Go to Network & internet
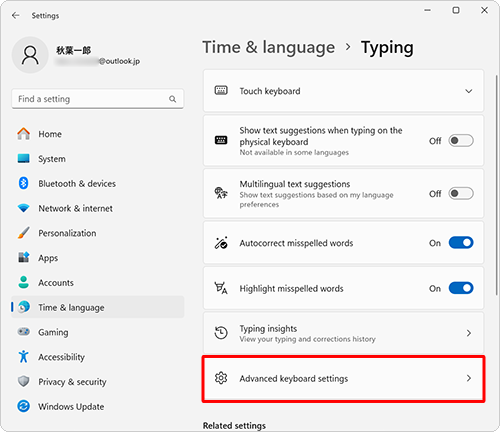The width and height of the screenshot is (500, 432). (x=97, y=208)
